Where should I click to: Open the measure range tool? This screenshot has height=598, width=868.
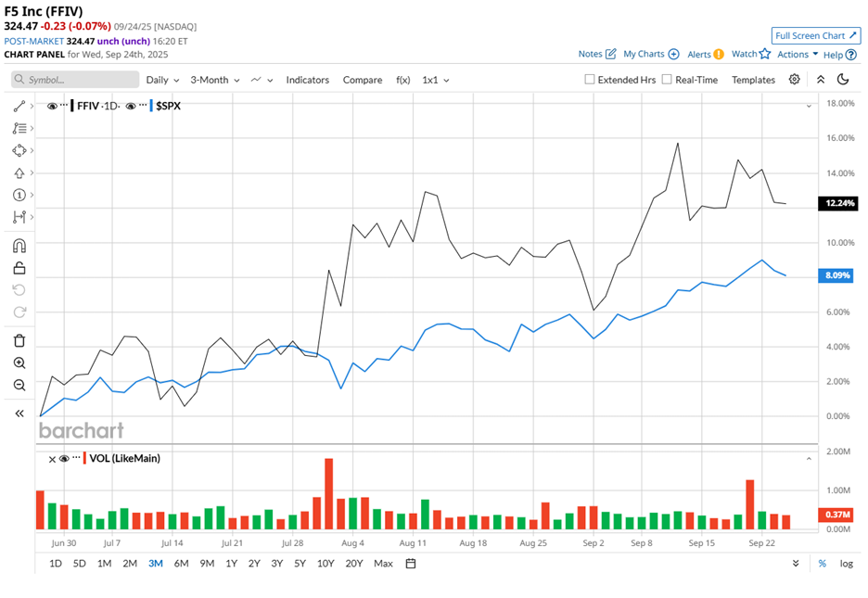click(x=19, y=217)
